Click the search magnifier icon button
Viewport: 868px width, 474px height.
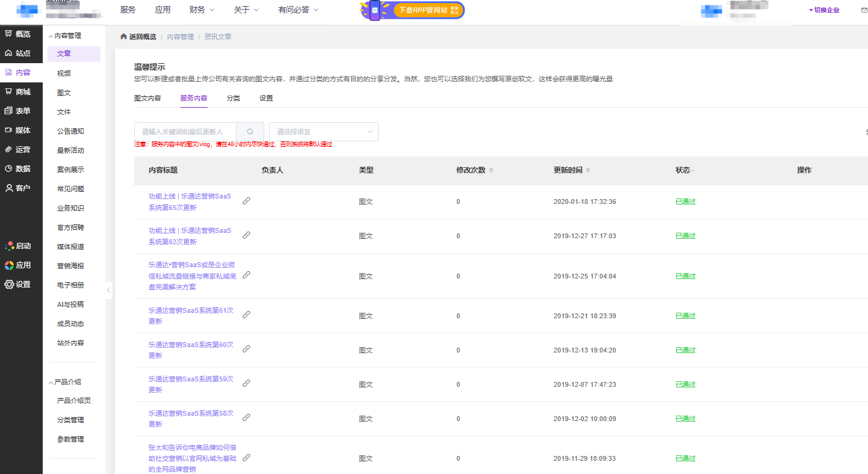click(x=250, y=132)
